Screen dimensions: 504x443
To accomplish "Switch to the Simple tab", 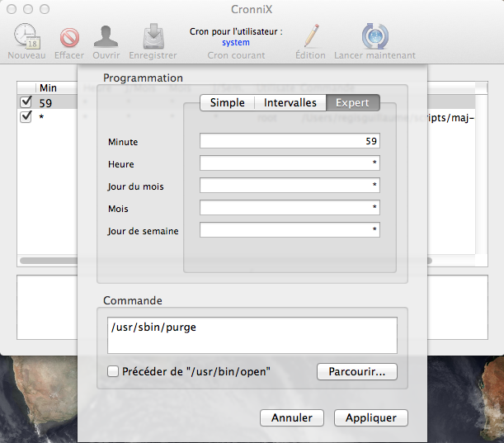I will [x=227, y=103].
